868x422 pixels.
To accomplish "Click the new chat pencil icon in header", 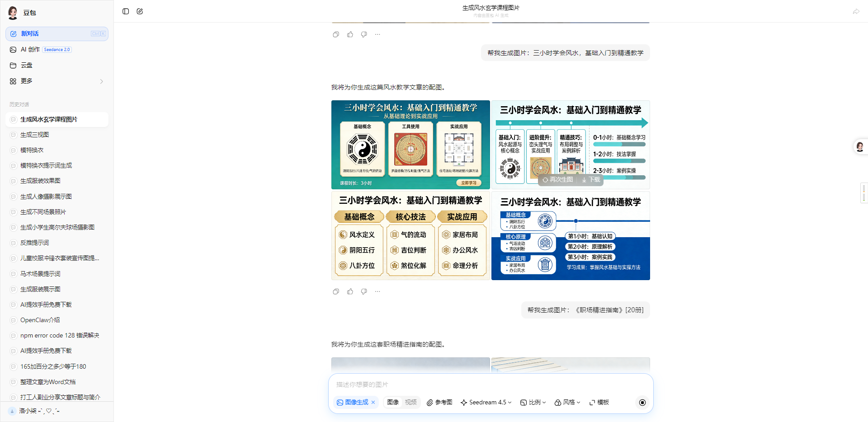I will 140,11.
